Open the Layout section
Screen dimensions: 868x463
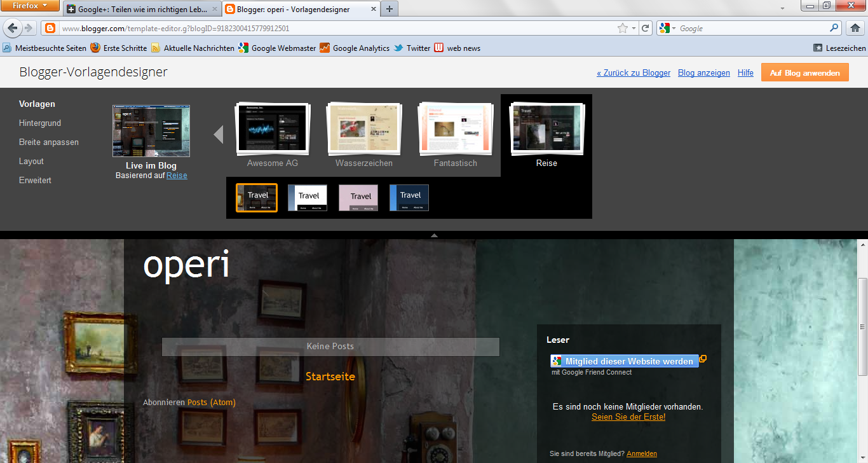tap(31, 161)
